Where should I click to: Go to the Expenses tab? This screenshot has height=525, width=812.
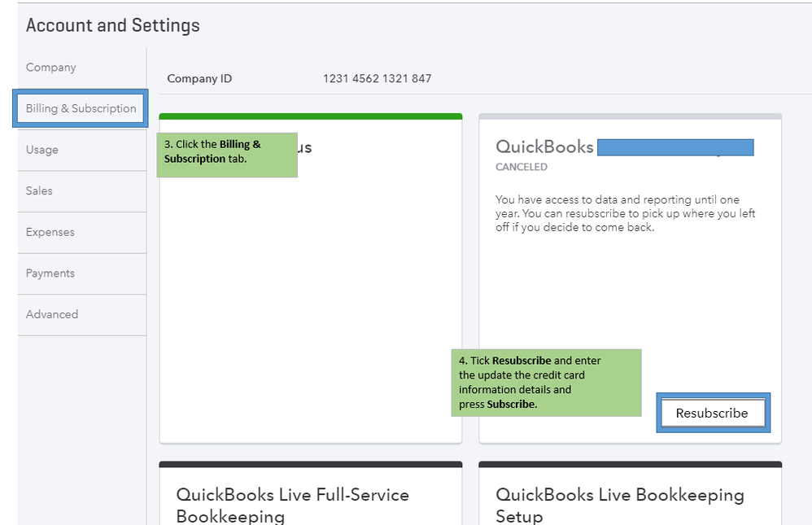click(50, 232)
